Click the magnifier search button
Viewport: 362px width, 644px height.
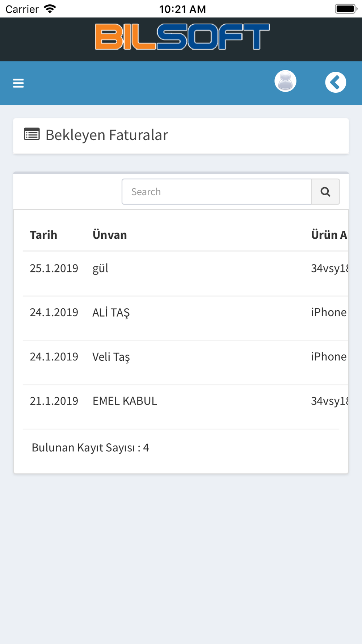tap(325, 192)
